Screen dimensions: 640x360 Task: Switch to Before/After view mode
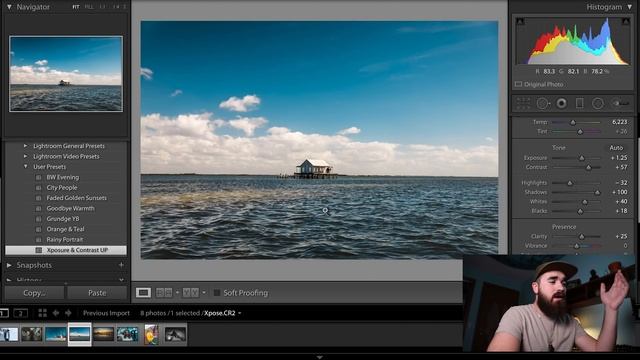[x=190, y=293]
